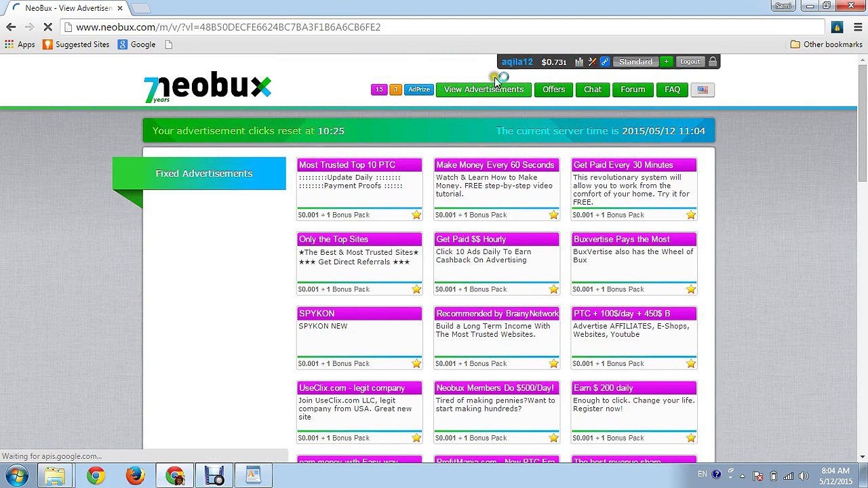Stop the page loading
The width and height of the screenshot is (868, 488).
point(47,27)
